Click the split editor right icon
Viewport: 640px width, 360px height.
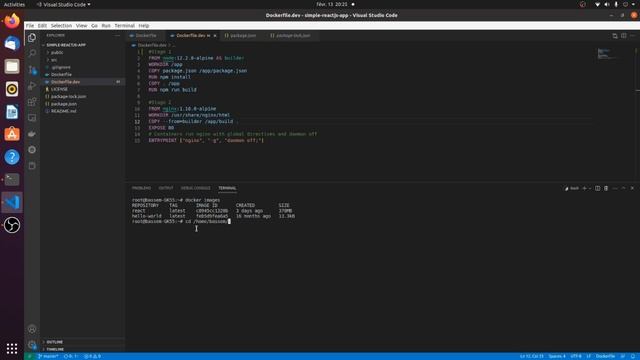click(624, 36)
